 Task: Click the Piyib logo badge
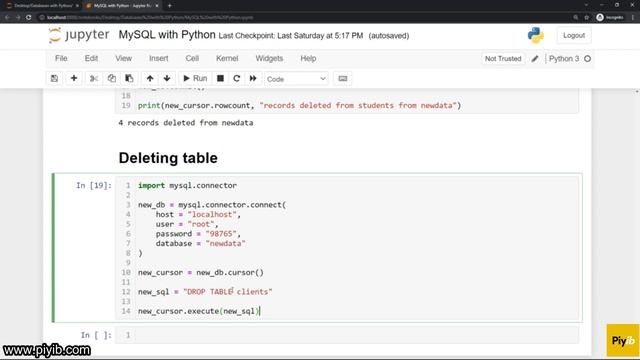pyautogui.click(x=622, y=340)
